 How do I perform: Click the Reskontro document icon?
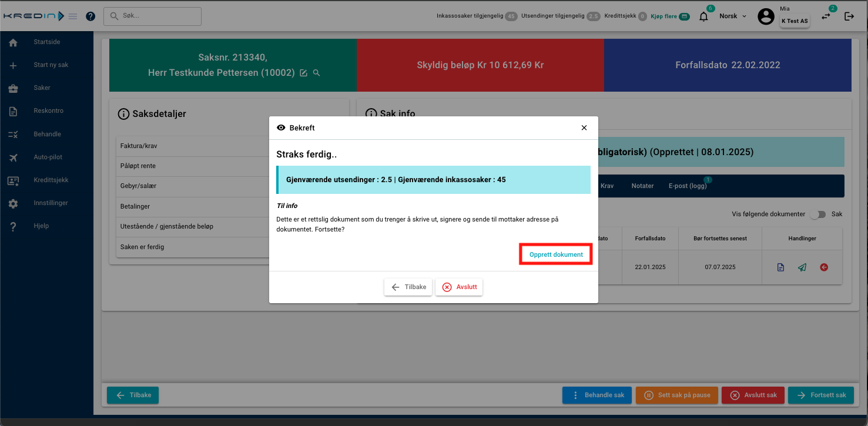pos(13,111)
